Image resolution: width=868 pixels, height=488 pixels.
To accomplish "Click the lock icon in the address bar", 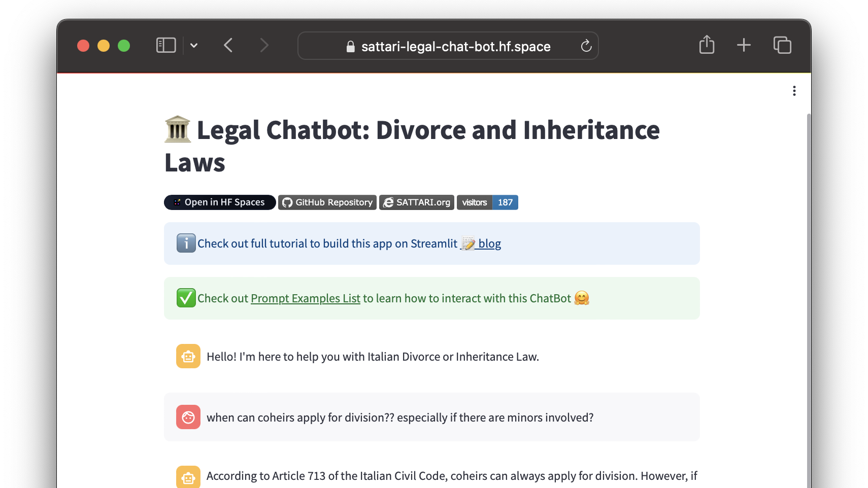I will pos(350,46).
